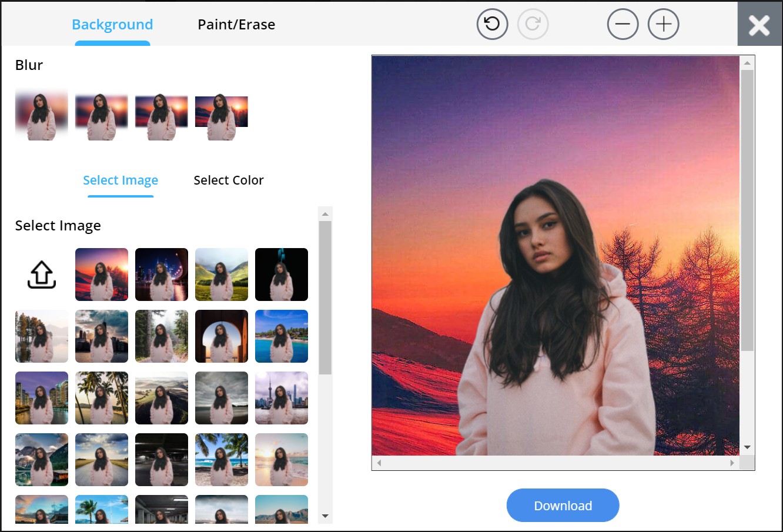Download the edited image
Viewport: 783px width, 532px height.
click(563, 506)
